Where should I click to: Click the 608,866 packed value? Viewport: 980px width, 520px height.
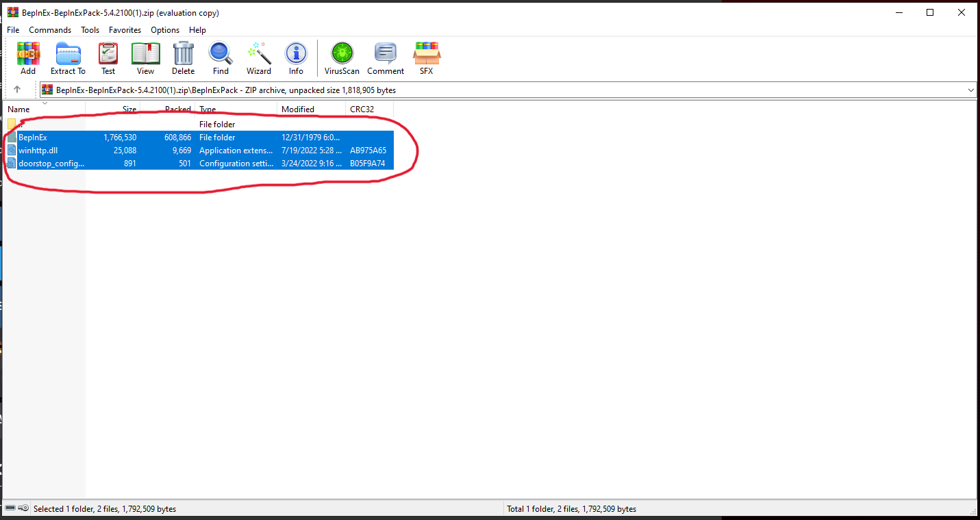pos(178,138)
